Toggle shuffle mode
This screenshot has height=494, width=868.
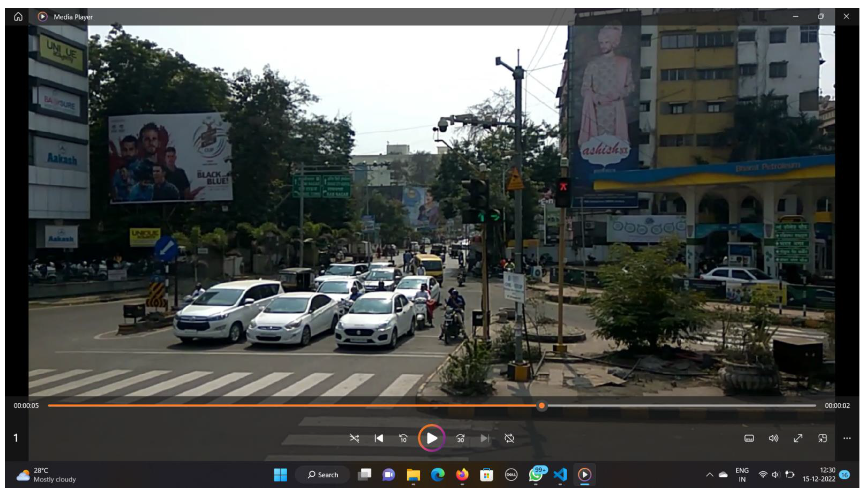354,438
